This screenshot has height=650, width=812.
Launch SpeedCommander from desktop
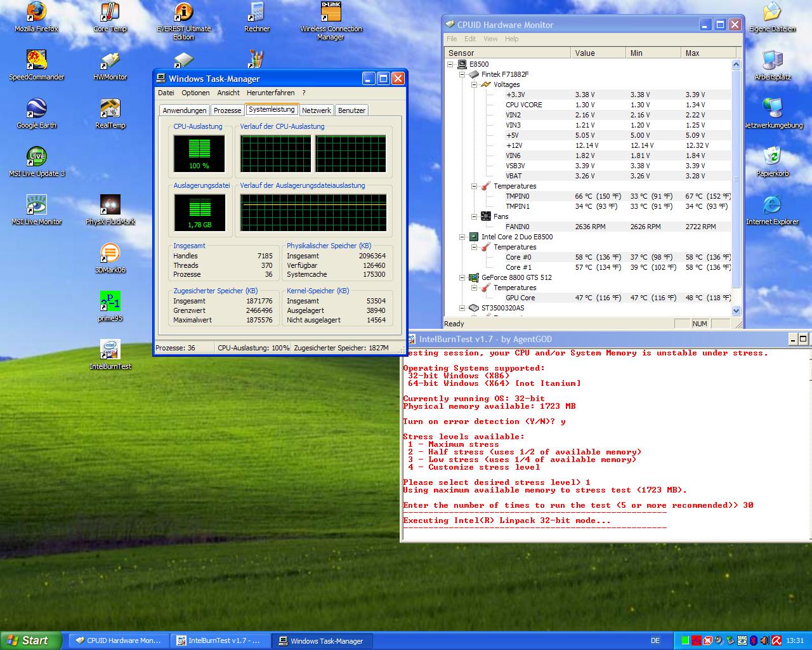36,65
